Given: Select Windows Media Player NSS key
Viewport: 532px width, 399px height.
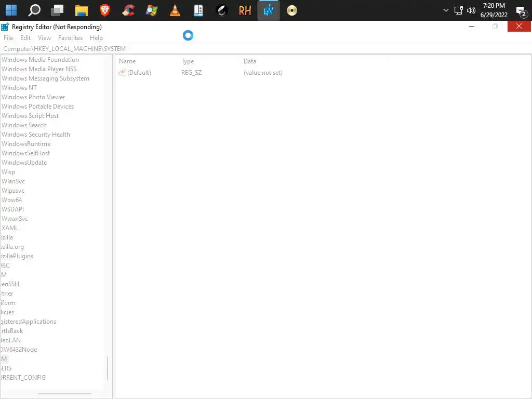Looking at the screenshot, I should [x=39, y=69].
